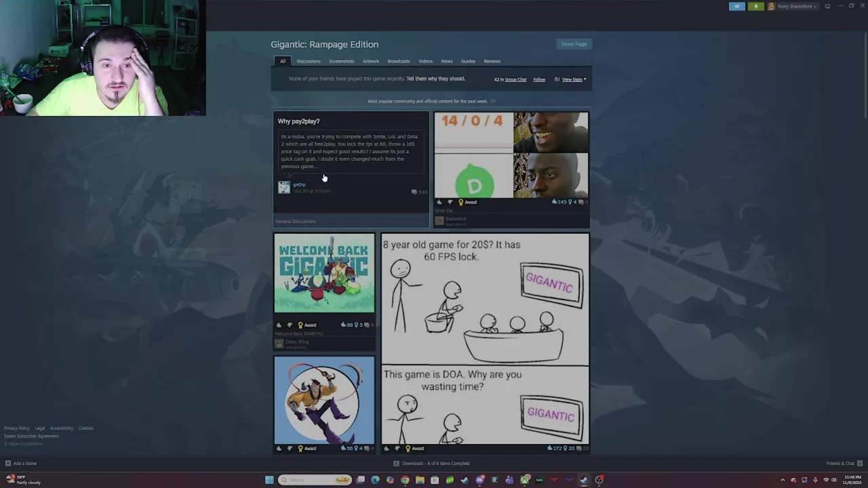Award the Welcome Back Gigantic post
This screenshot has width=868, height=488.
[x=307, y=325]
